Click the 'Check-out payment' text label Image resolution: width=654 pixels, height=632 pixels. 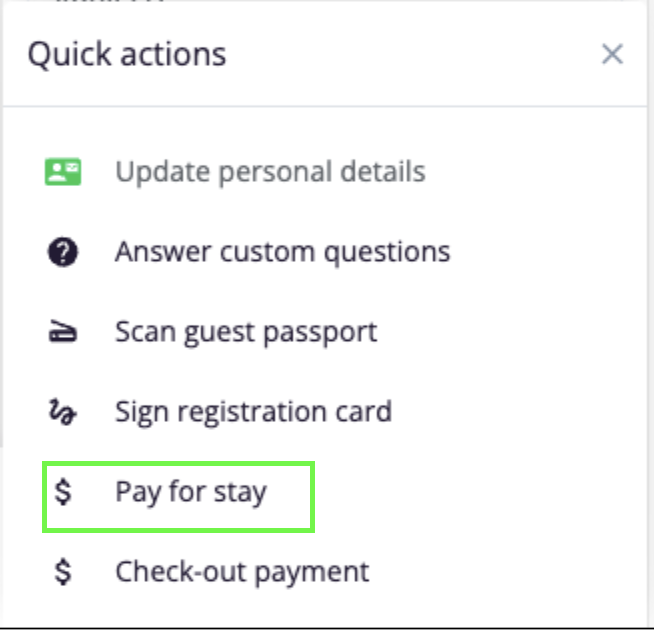coord(242,572)
